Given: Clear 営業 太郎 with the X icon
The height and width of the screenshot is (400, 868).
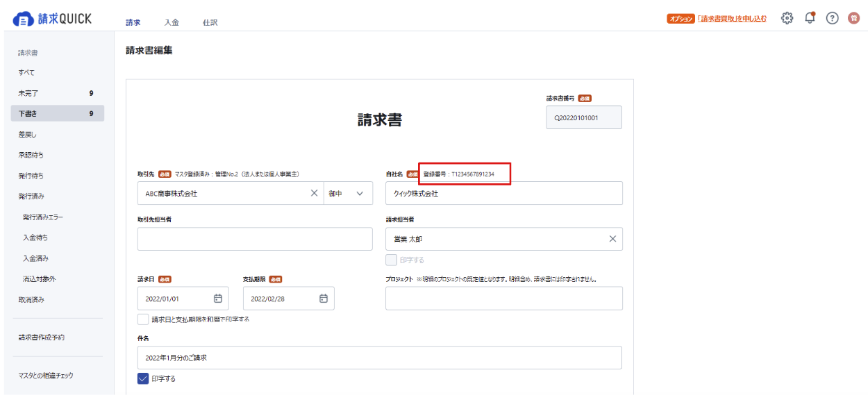Looking at the screenshot, I should (x=612, y=239).
